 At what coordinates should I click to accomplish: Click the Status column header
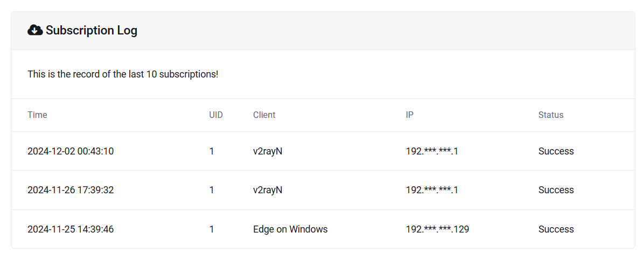pos(550,115)
